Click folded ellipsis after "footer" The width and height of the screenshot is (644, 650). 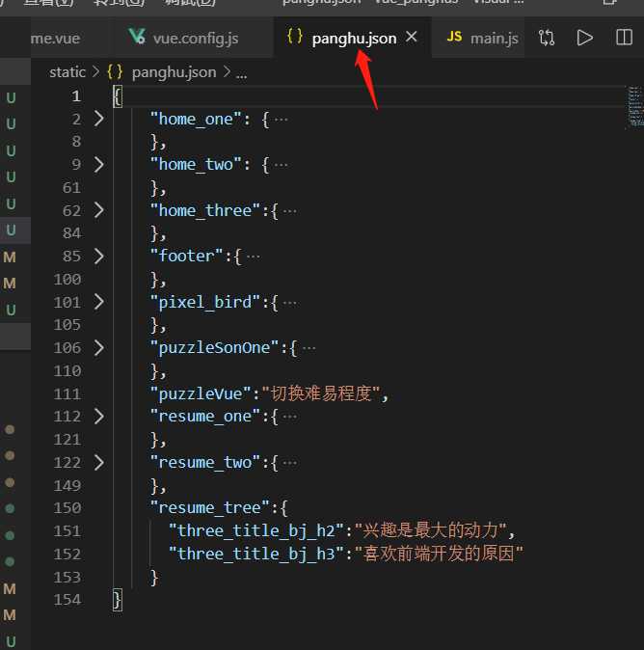coord(254,257)
